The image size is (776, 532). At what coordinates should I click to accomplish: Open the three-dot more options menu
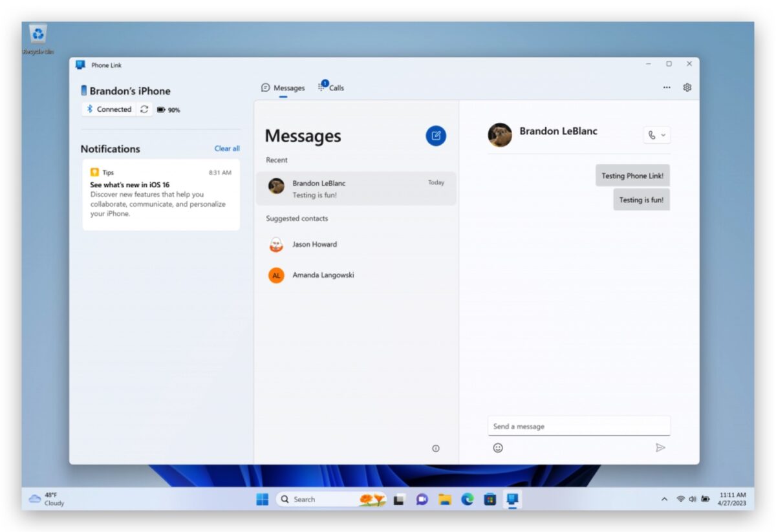667,87
